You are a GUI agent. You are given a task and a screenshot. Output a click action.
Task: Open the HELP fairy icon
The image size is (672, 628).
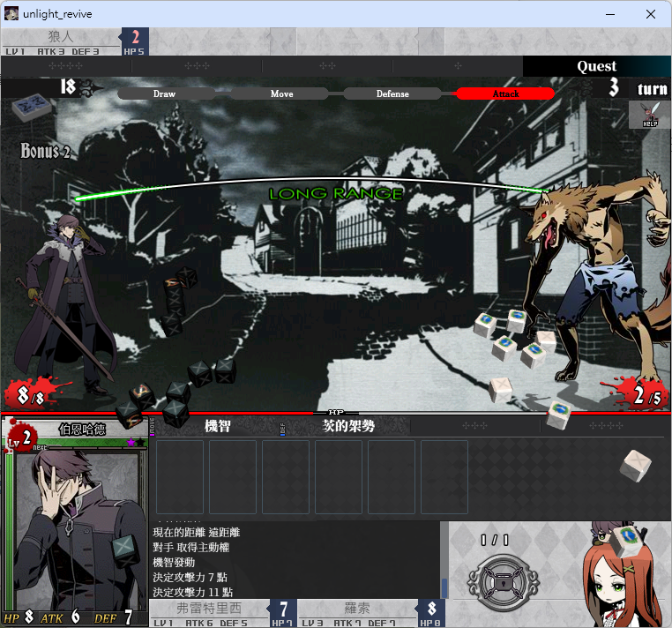coord(650,115)
